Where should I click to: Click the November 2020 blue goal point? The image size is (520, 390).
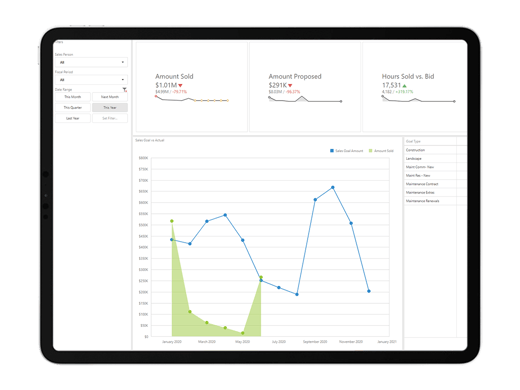click(x=351, y=223)
